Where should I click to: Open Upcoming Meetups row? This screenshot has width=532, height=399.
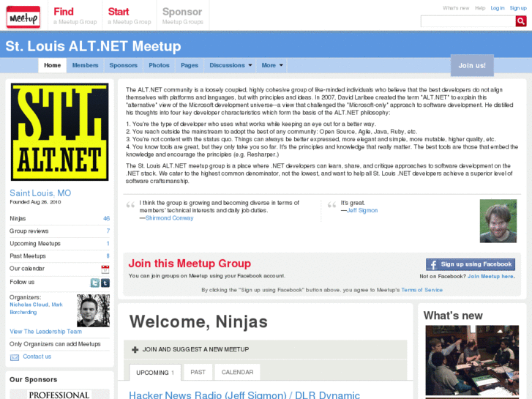(60, 244)
